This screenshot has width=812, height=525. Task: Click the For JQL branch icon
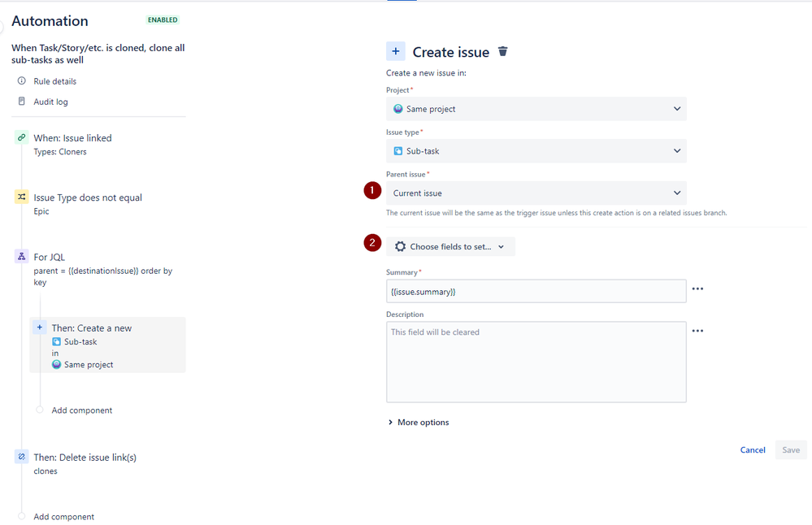click(22, 256)
